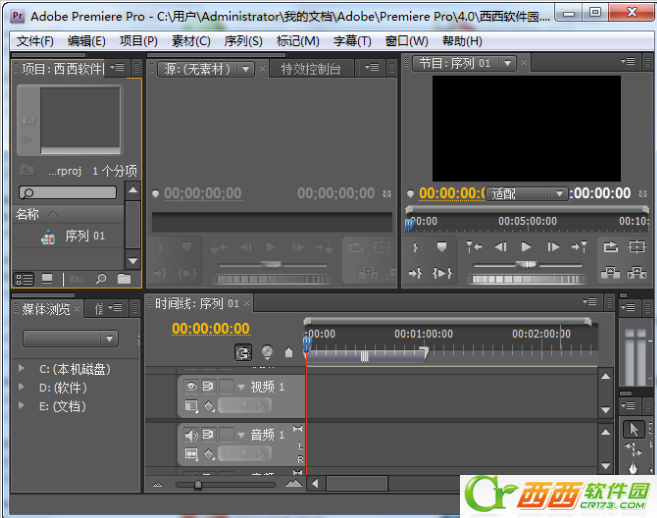Go to previous edit point in program monitor
The height and width of the screenshot is (518, 657).
tap(474, 247)
